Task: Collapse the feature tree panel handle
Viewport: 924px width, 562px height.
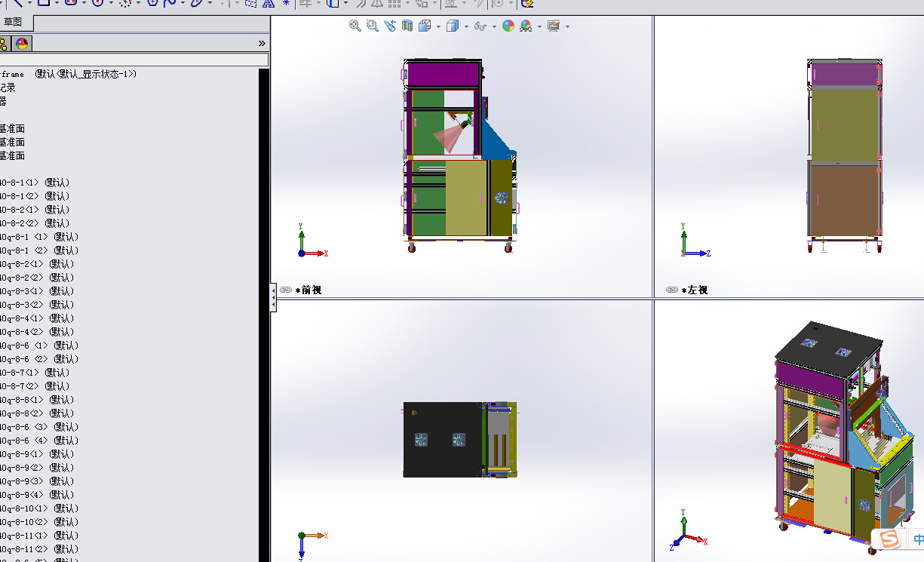Action: (273, 297)
